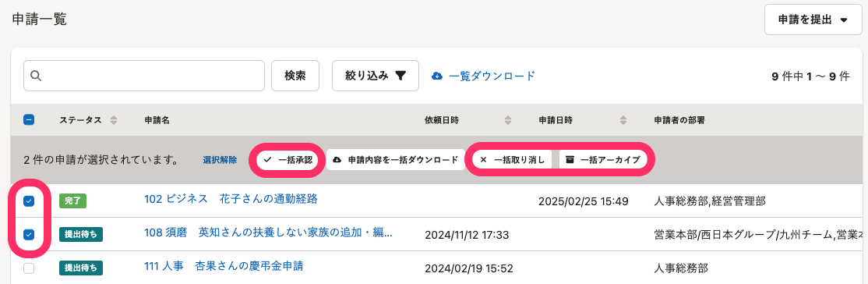
Task: Click the archive box icon on 一括アーカイブ
Action: (570, 160)
